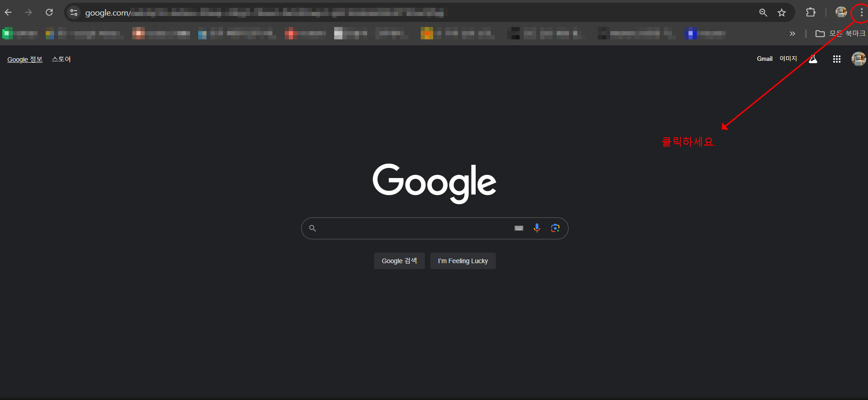Open site information icon in address bar
This screenshot has height=400, width=868.
[x=74, y=12]
